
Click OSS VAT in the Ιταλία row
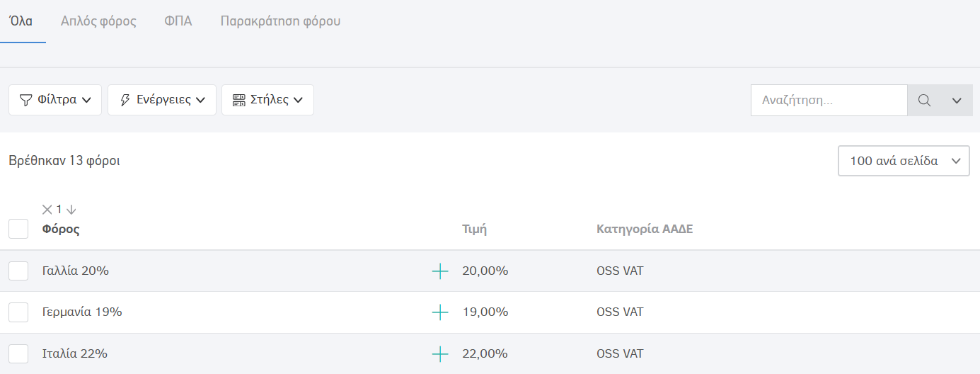click(x=620, y=353)
